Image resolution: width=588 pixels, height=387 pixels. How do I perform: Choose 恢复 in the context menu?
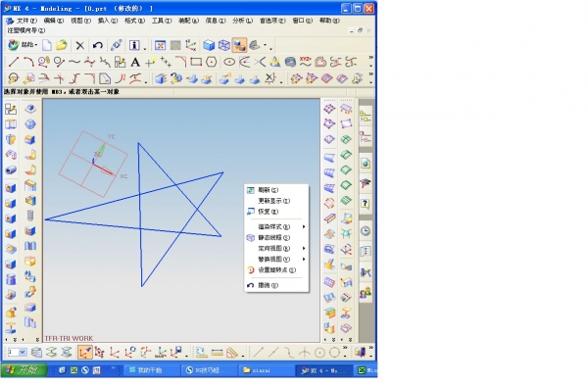[x=276, y=212]
